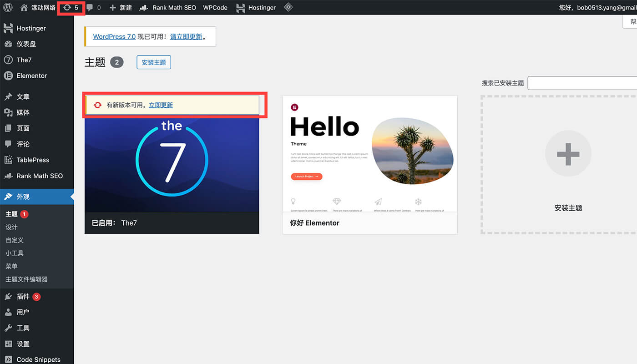The width and height of the screenshot is (637, 364).
Task: Click the diamond icon in admin bar
Action: 288,7
